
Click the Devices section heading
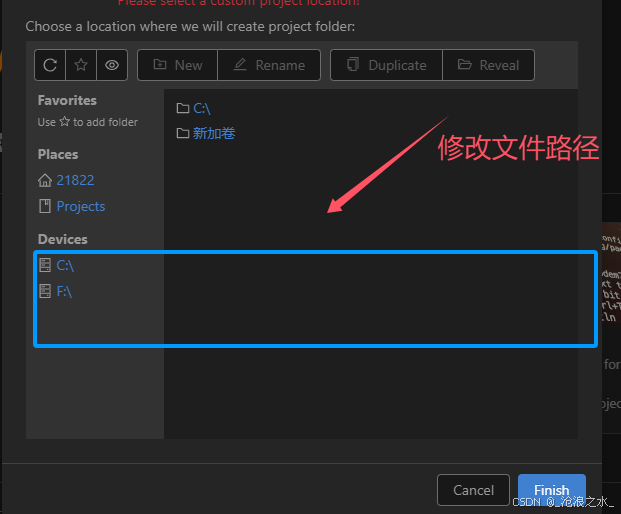click(x=63, y=239)
